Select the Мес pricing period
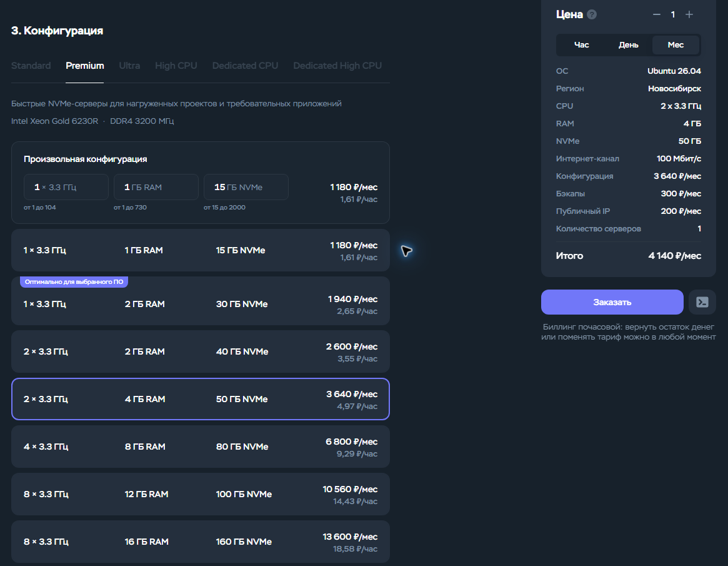Viewport: 728px width, 566px height. [x=676, y=45]
